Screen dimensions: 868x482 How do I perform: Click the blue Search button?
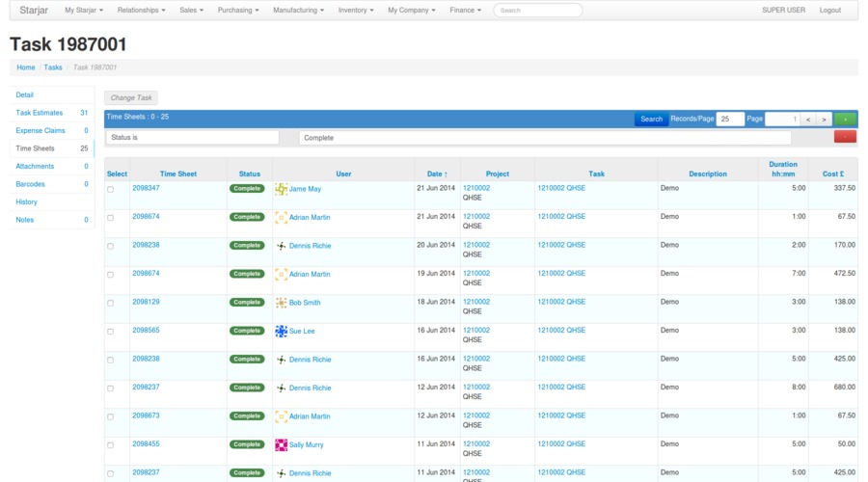coord(651,119)
